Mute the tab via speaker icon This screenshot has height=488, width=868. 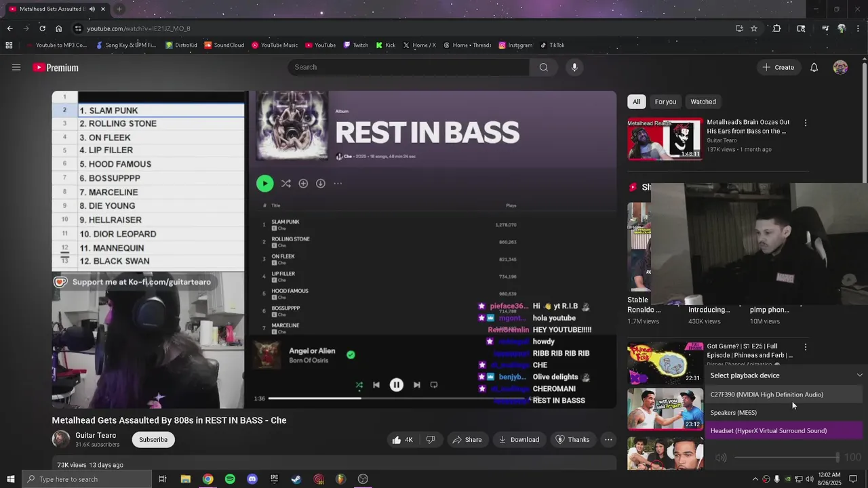click(94, 9)
